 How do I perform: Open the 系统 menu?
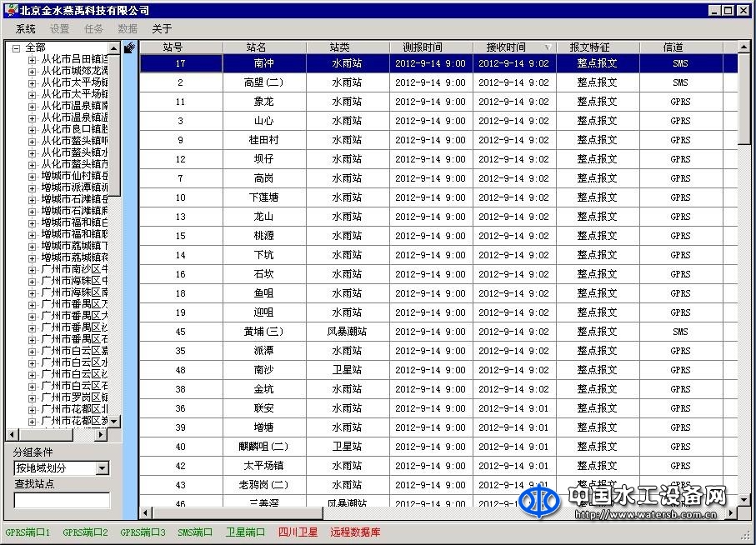(x=26, y=29)
